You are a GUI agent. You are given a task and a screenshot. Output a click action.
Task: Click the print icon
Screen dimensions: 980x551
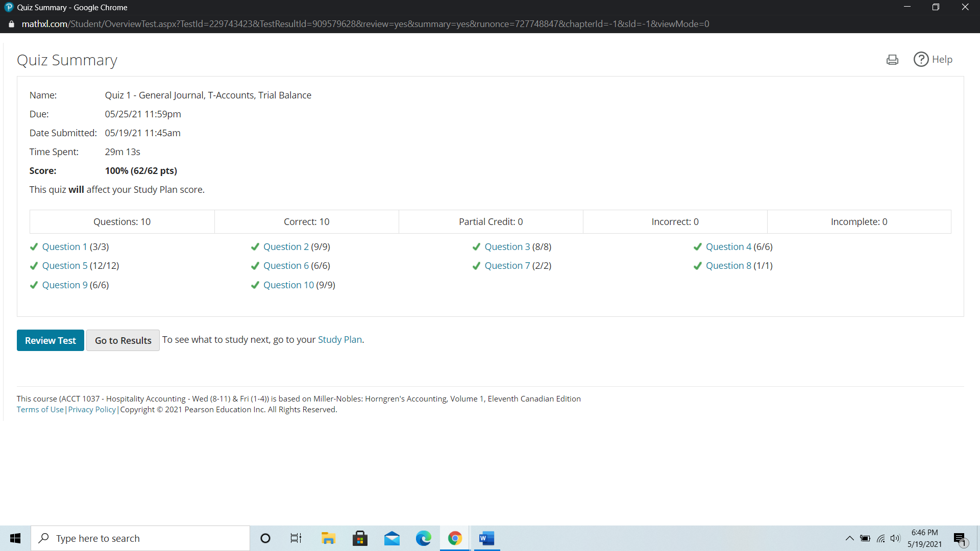point(892,60)
